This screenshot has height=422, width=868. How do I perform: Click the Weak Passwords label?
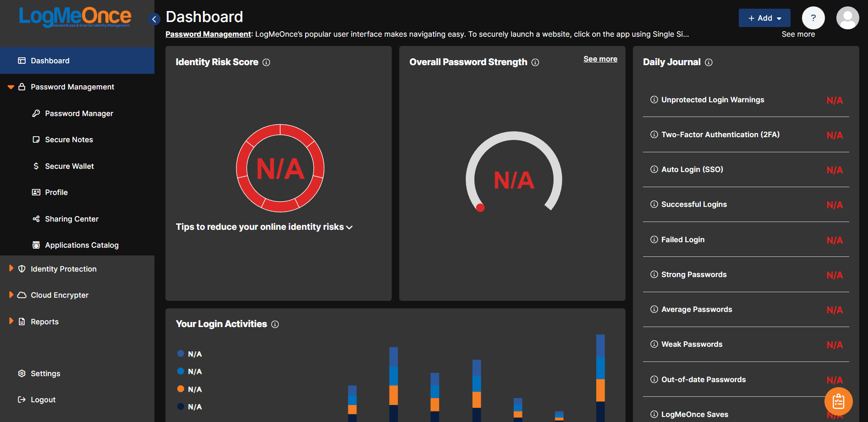click(692, 344)
